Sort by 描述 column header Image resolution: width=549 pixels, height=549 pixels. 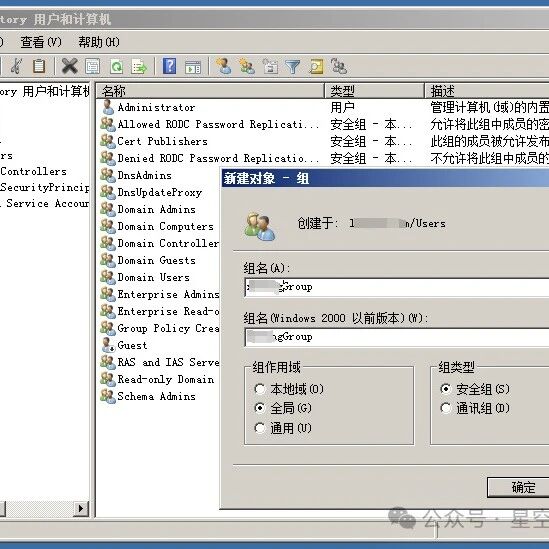487,91
